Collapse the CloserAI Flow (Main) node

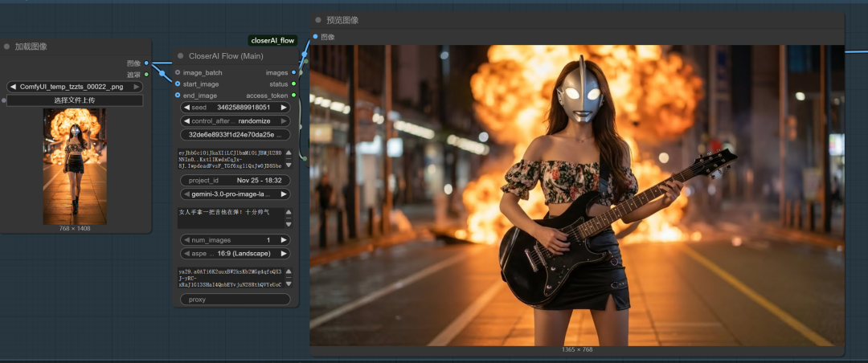[180, 56]
